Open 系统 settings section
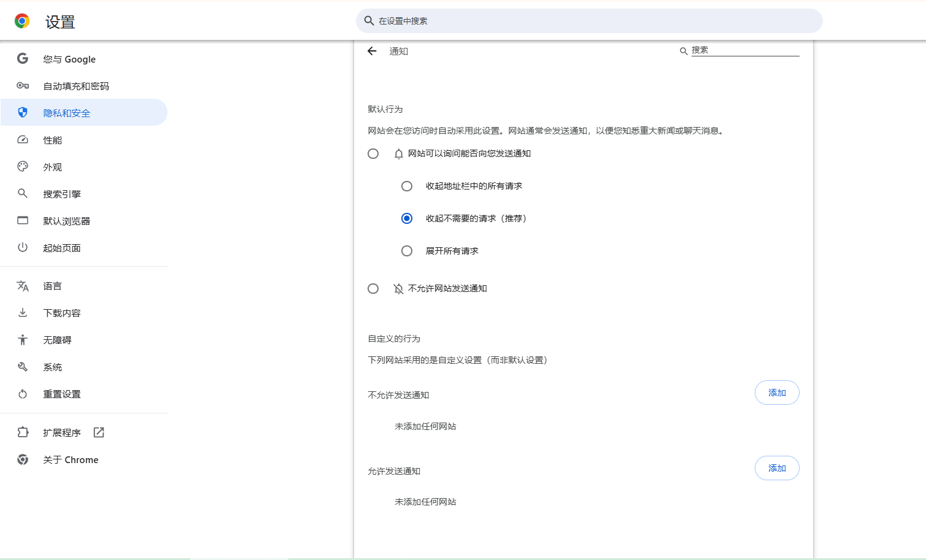 tap(84, 367)
